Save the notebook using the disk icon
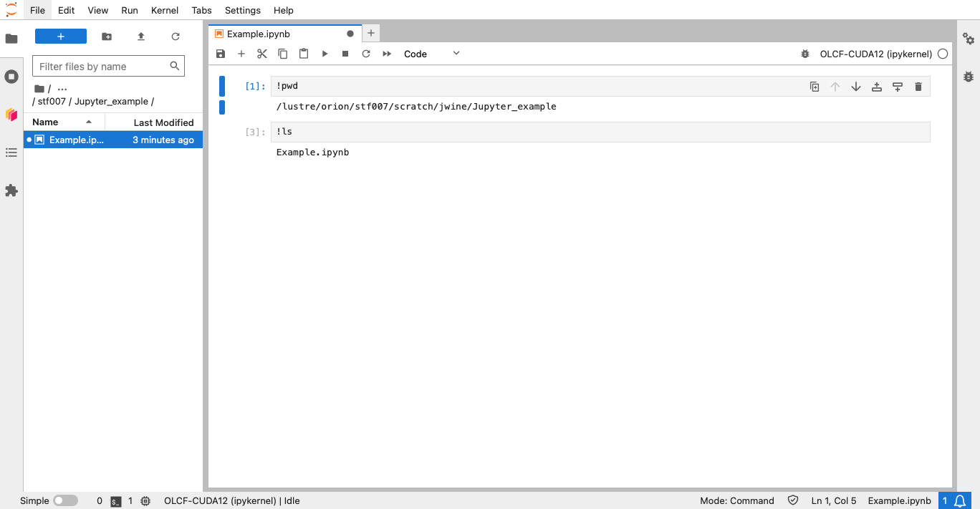Screen dimensions: 980x509 click(x=221, y=54)
